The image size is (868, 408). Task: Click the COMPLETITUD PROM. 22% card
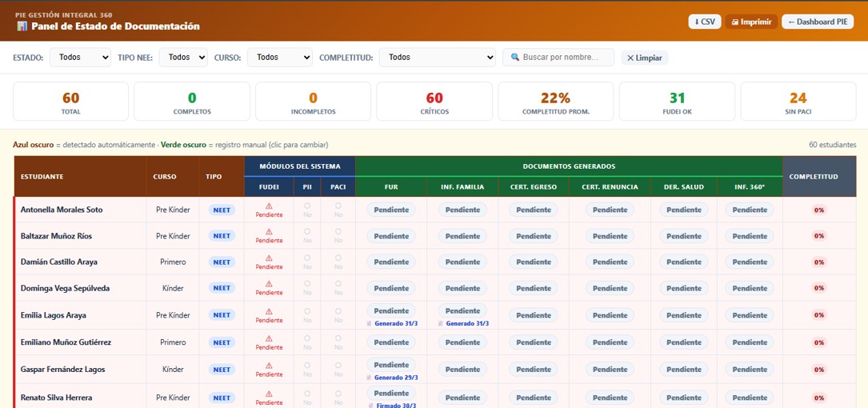[x=556, y=102]
